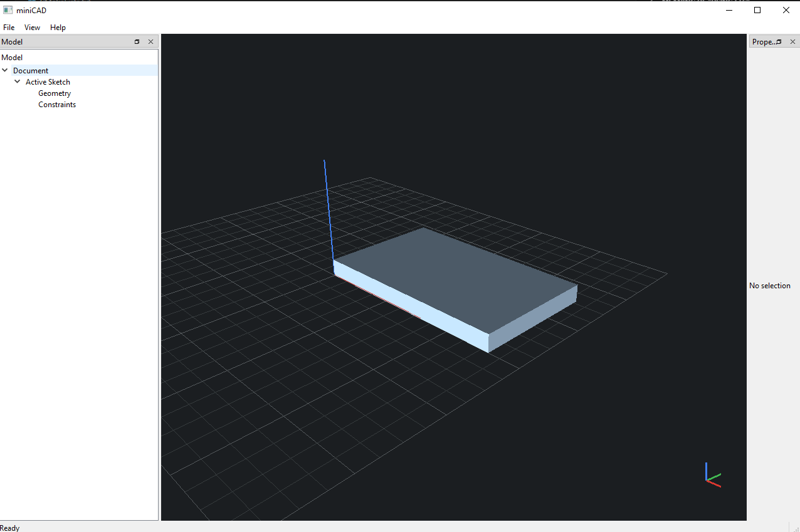Collapse the Document tree node
800x532 pixels.
5,70
